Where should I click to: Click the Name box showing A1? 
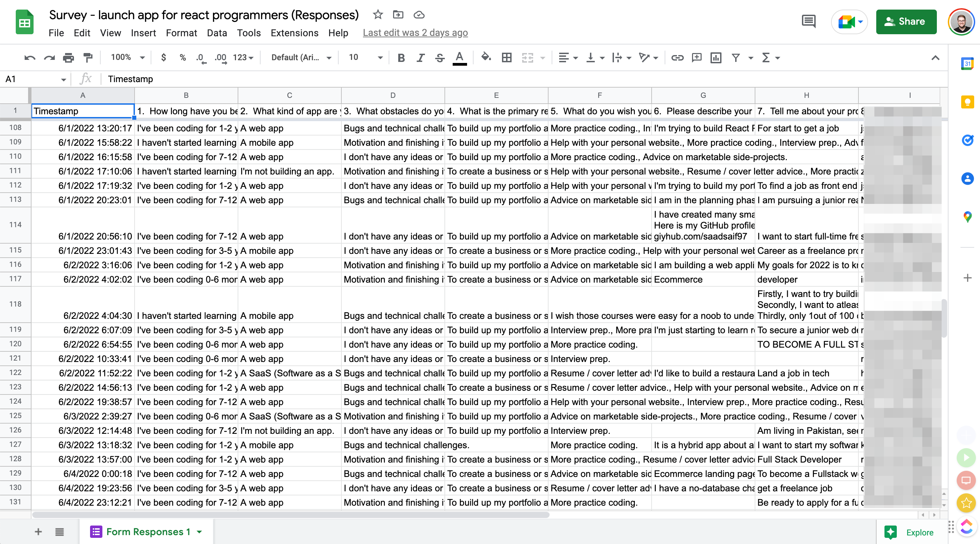pyautogui.click(x=35, y=79)
